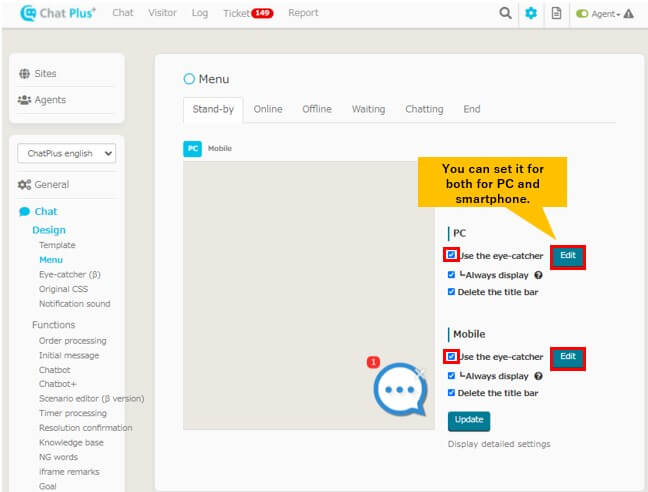This screenshot has height=492, width=648.
Task: Click Edit for PC eye-catcher
Action: pos(568,257)
